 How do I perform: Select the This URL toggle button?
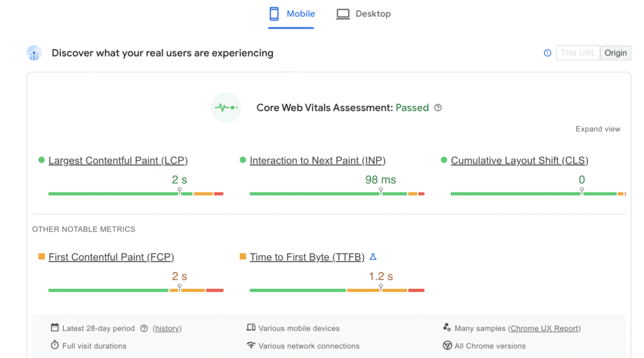tap(577, 53)
